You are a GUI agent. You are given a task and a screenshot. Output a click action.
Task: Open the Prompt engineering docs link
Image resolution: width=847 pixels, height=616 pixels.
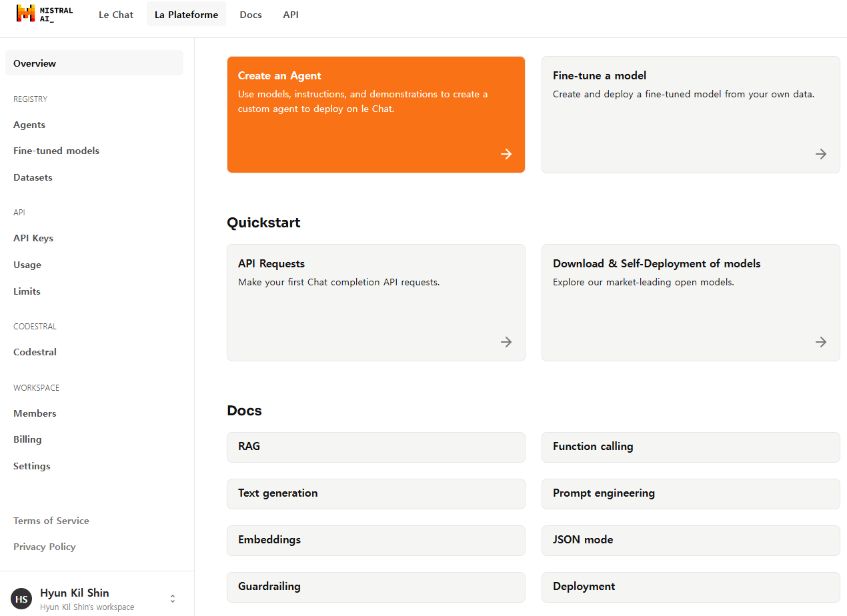pos(691,494)
